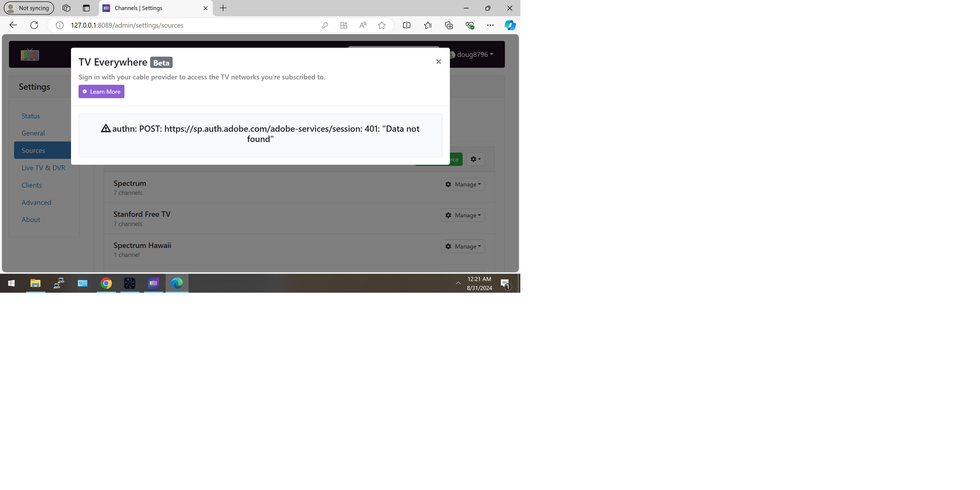This screenshot has height=490, width=980.
Task: Select Live TV & DVR section
Action: pyautogui.click(x=43, y=168)
